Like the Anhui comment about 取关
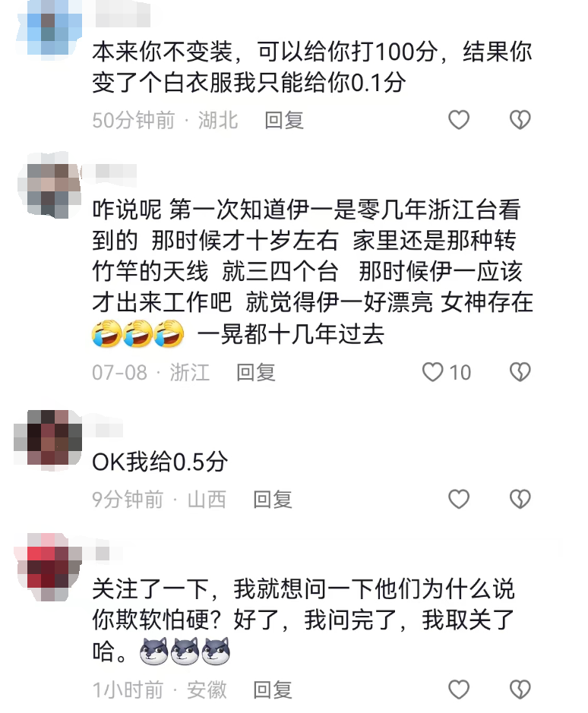 [x=458, y=689]
